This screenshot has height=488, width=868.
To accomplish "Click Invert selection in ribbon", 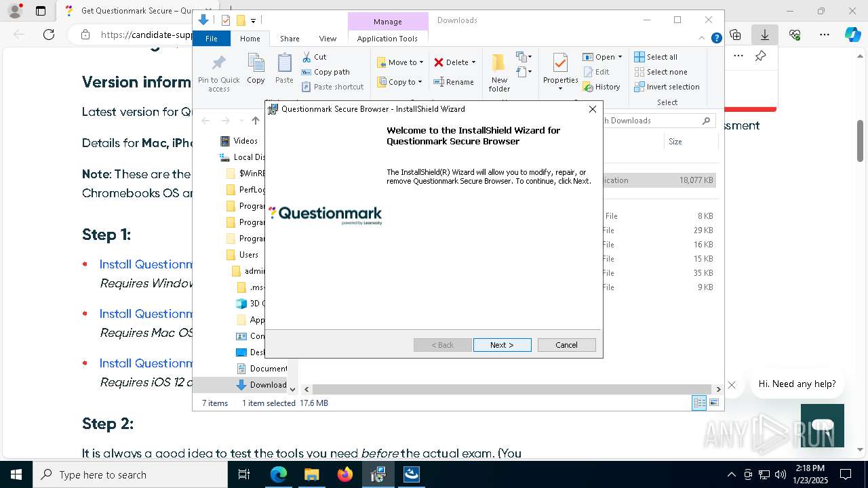I will pyautogui.click(x=667, y=87).
